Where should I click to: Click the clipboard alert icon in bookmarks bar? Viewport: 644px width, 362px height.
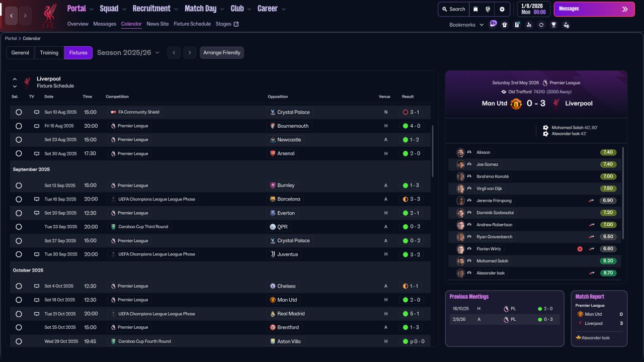click(517, 25)
